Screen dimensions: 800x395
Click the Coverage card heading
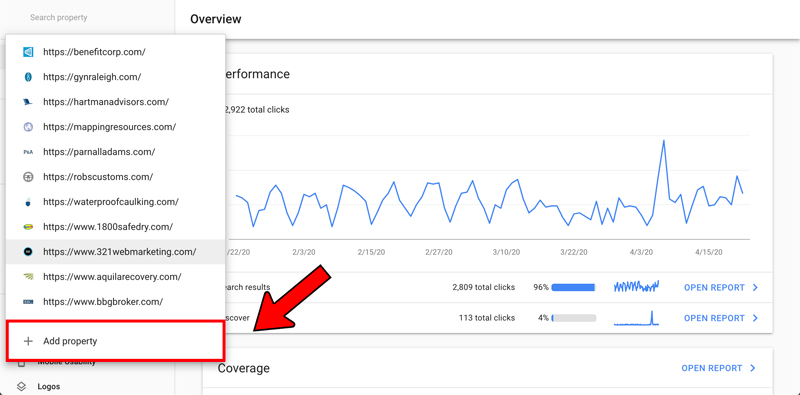pyautogui.click(x=243, y=368)
